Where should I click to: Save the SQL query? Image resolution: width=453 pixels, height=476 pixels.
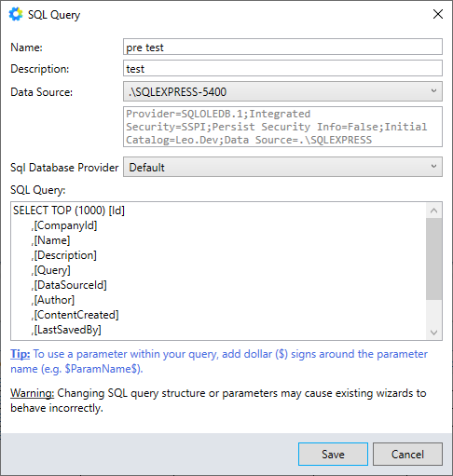(x=333, y=455)
